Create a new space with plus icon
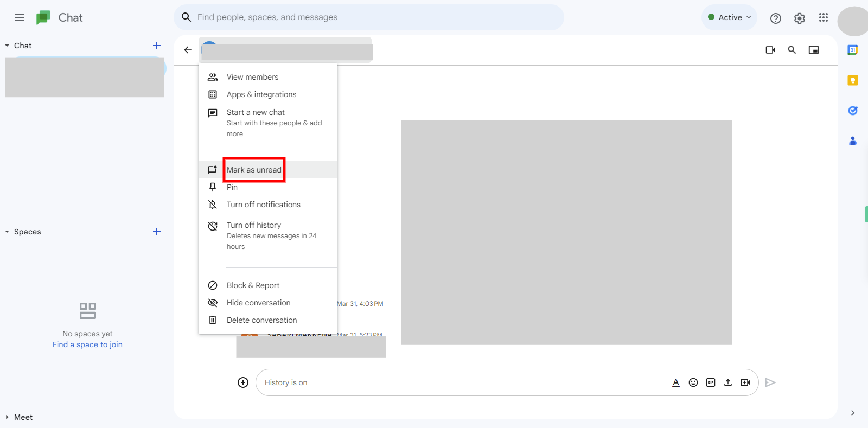This screenshot has height=428, width=868. click(x=157, y=232)
